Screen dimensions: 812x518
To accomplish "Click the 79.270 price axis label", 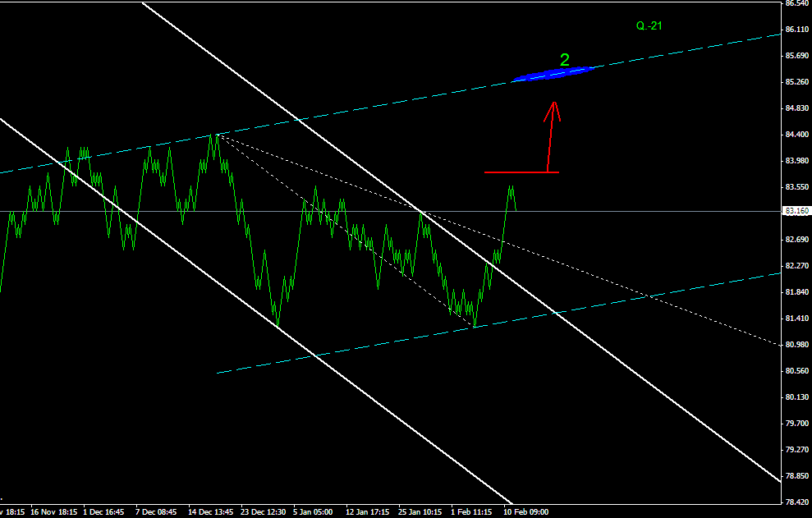I will point(797,450).
